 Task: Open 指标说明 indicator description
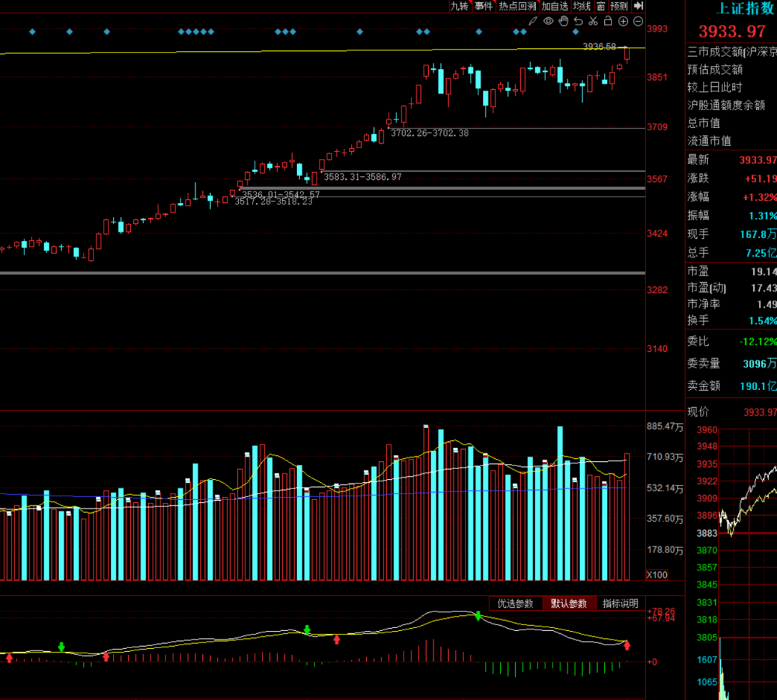[x=621, y=604]
